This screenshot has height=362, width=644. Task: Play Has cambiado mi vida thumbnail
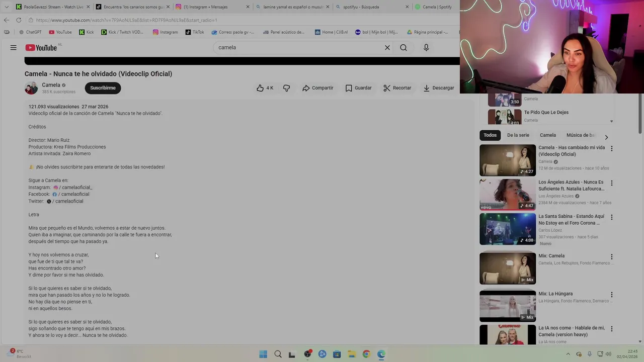click(508, 160)
